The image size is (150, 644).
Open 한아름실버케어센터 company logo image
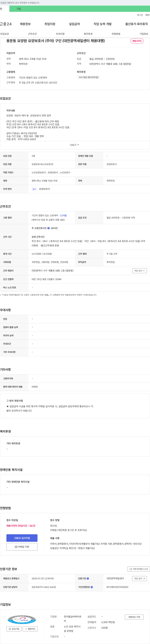point(22,620)
